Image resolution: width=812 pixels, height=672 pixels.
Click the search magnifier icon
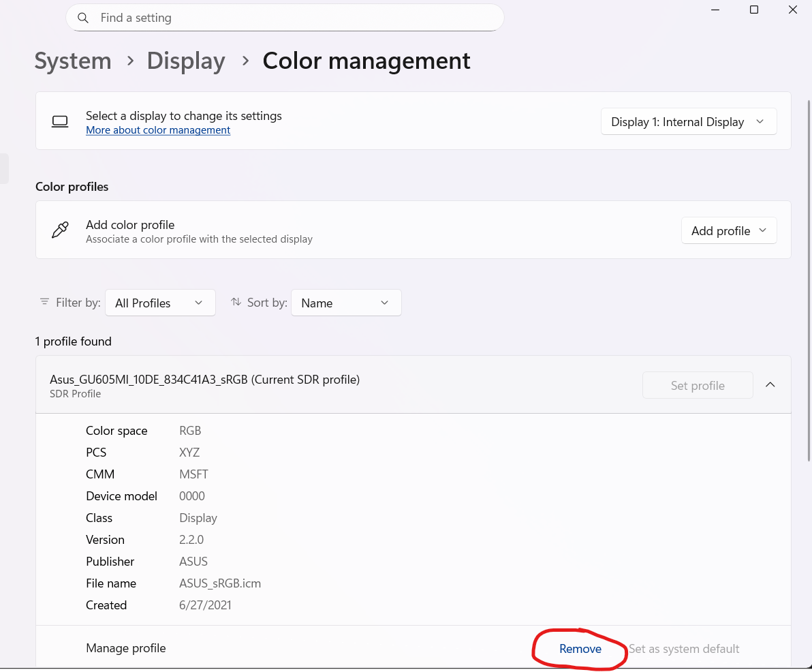click(83, 18)
